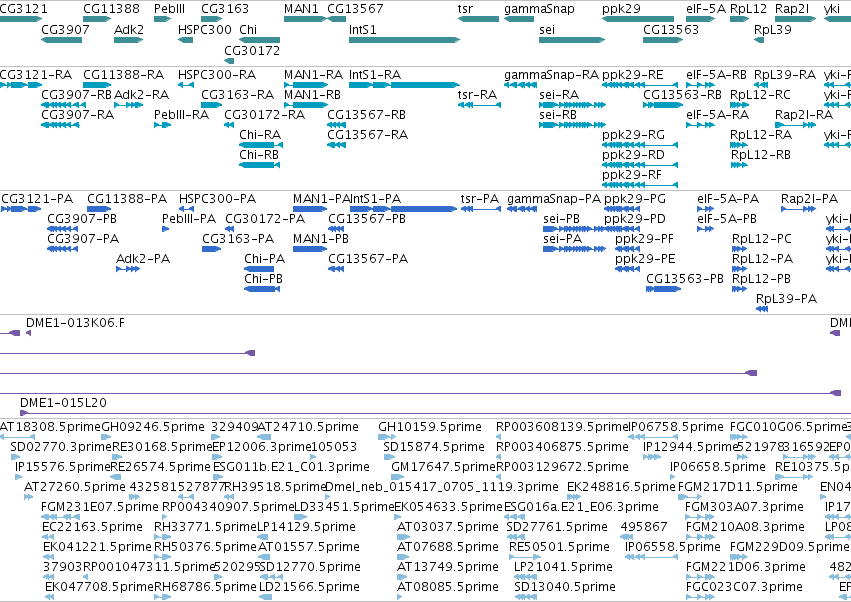Click the gammaSnap-RA transcript label
The image size is (851, 602).
[x=551, y=75]
